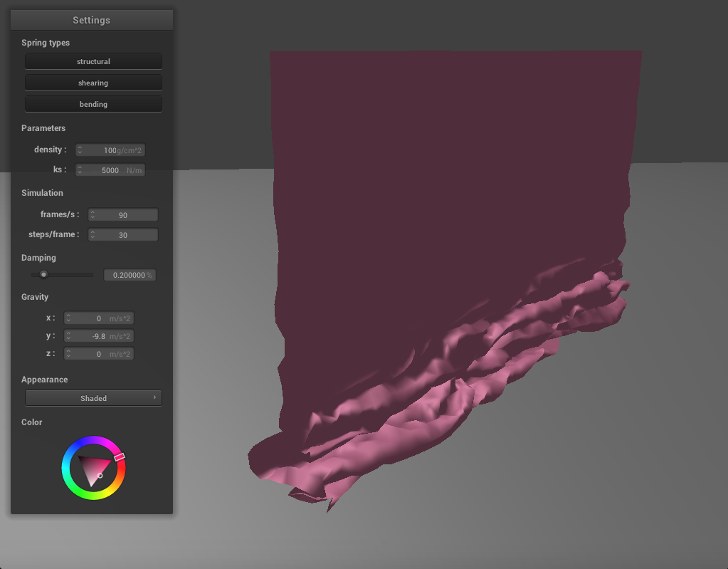Click the damping slider handle
The image size is (728, 569).
point(43,274)
